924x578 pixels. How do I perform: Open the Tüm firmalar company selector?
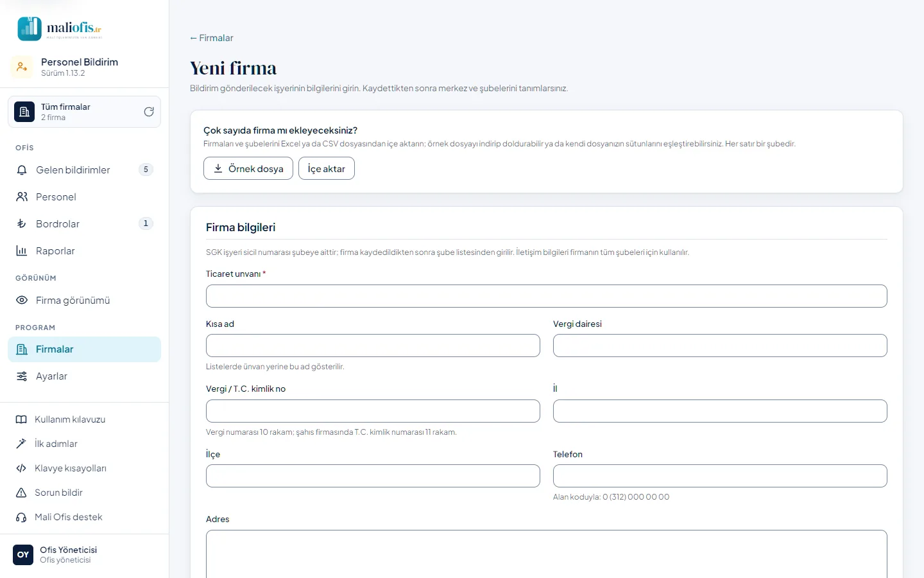click(x=84, y=112)
